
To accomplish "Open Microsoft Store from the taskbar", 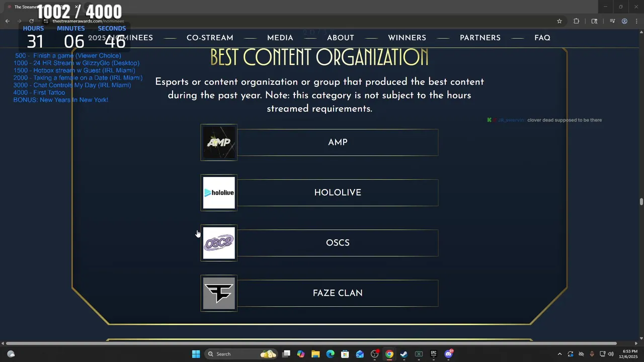I will pos(345,354).
